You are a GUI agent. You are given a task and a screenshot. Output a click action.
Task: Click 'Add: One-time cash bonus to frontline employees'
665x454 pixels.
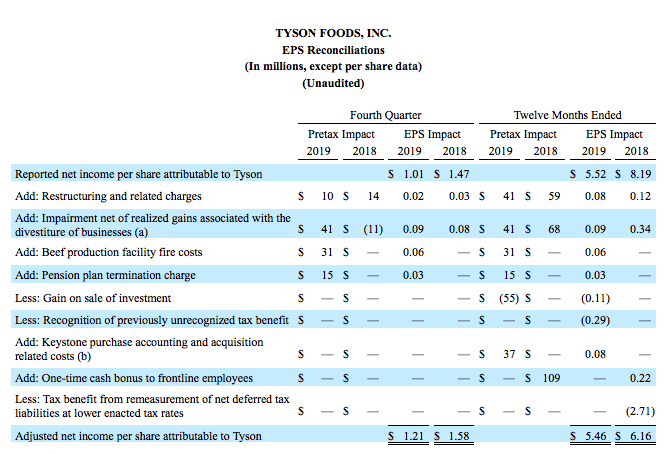point(134,378)
